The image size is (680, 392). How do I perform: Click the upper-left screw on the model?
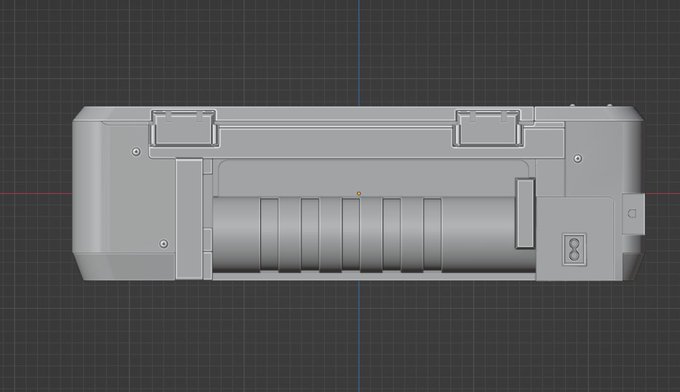tap(136, 151)
